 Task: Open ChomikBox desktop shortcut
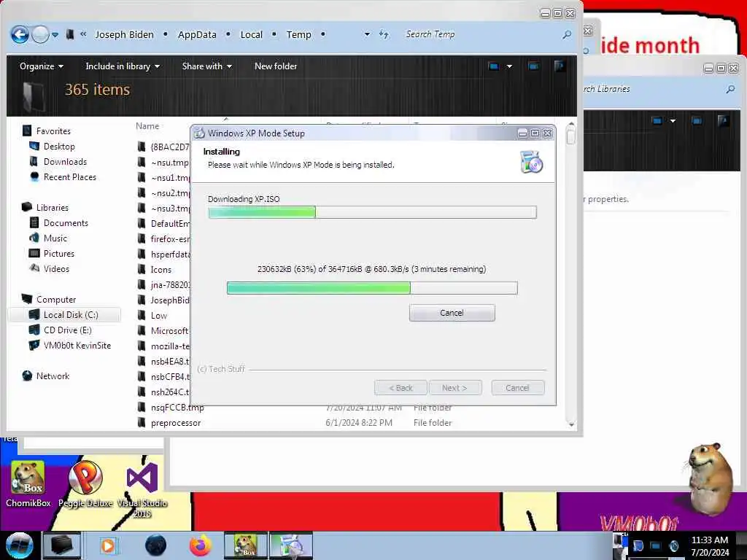click(28, 484)
